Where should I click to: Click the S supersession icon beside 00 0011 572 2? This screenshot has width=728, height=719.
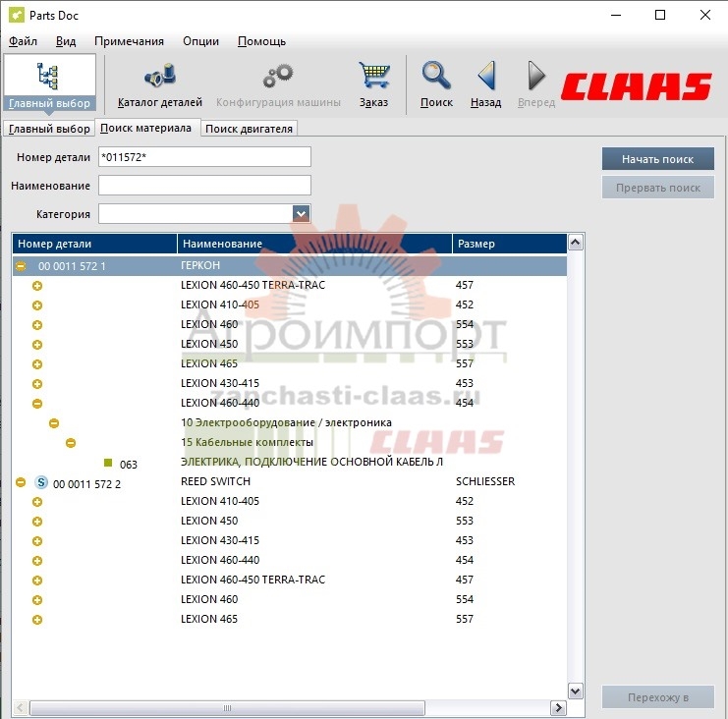(x=41, y=482)
